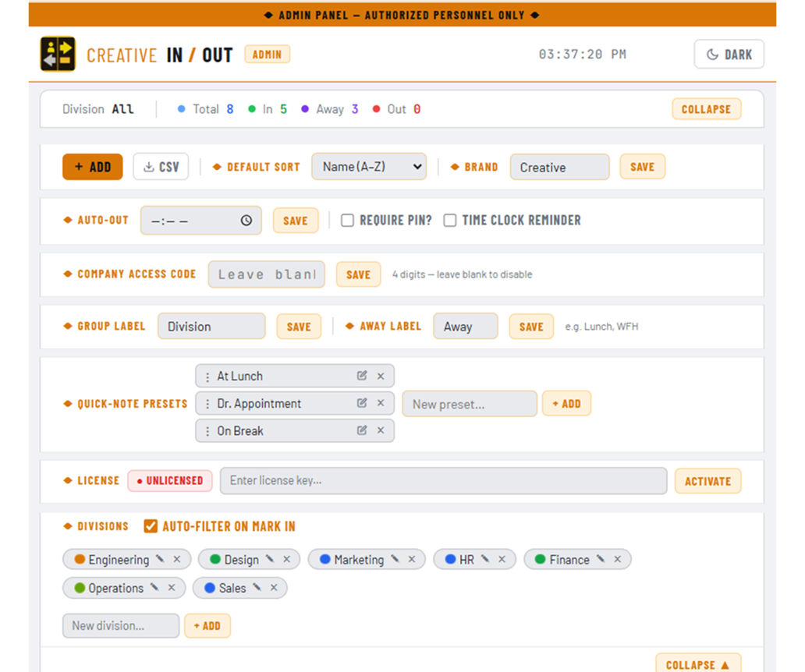This screenshot has height=672, width=805.
Task: Select the blue Marketing color dot
Action: 325,559
